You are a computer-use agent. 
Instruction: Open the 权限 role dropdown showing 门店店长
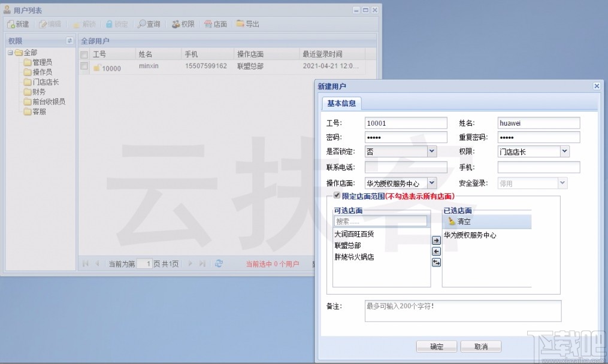click(564, 151)
